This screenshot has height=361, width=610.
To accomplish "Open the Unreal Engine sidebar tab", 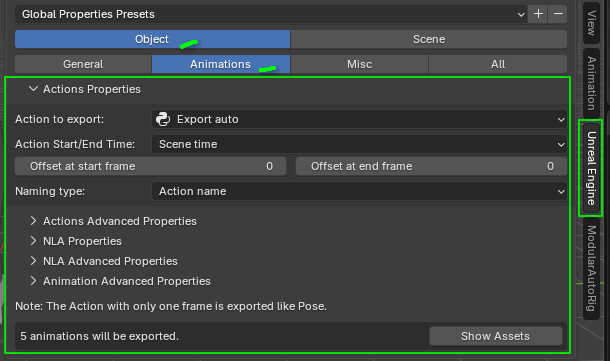I will coord(591,168).
